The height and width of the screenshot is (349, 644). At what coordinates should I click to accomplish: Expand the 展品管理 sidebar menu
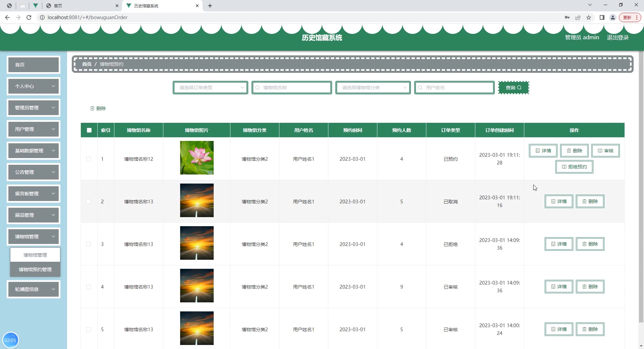[34, 215]
